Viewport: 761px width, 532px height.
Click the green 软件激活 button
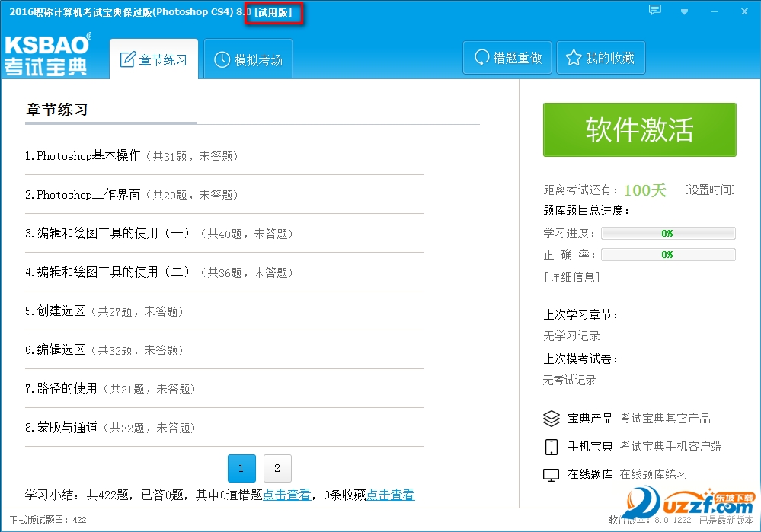(640, 129)
